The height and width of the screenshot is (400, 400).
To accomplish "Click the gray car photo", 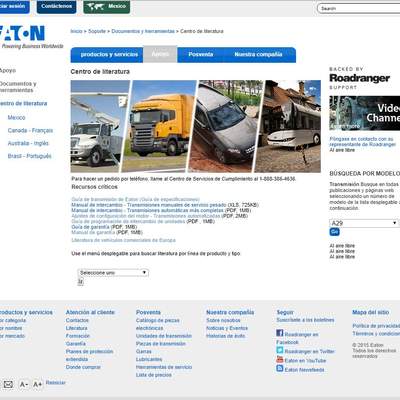I will coord(226,126).
